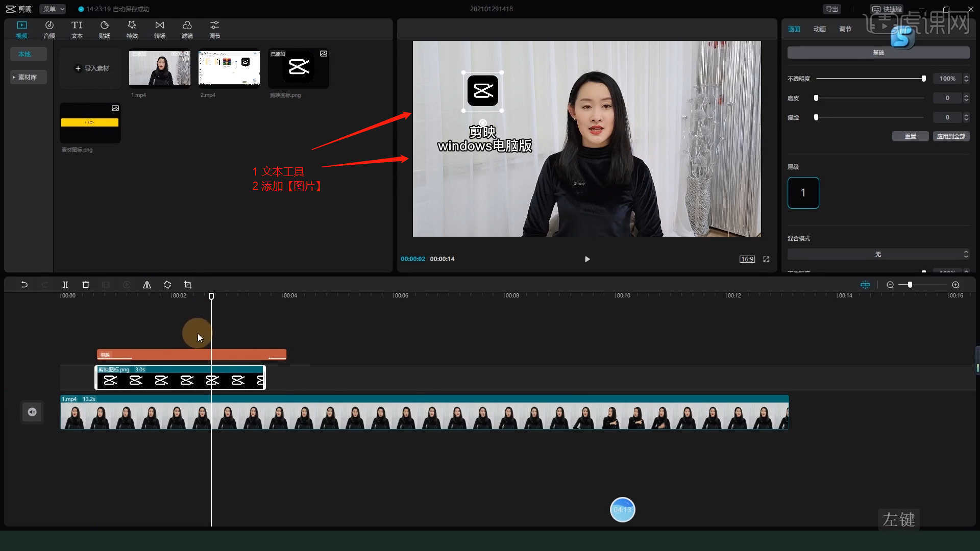Viewport: 980px width, 551px height.
Task: Click 导入素材 to import media
Action: click(x=91, y=68)
